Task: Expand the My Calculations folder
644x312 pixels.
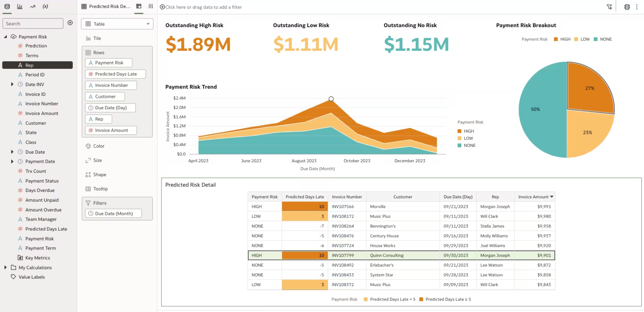Action: tap(5, 267)
